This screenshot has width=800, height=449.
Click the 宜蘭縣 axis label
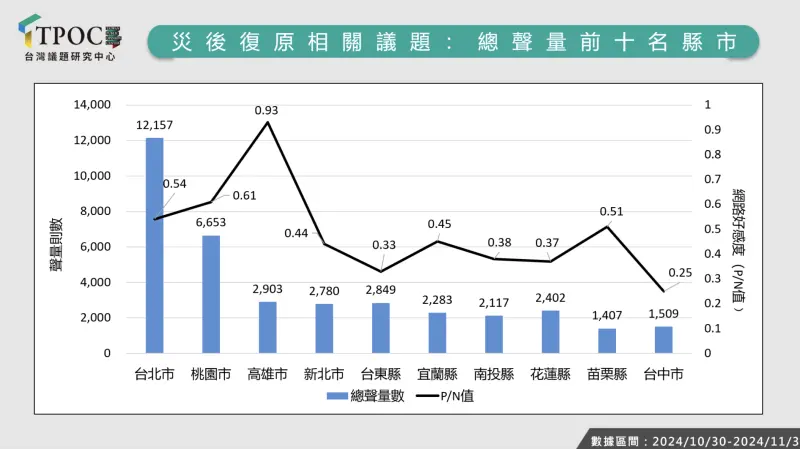tap(437, 374)
